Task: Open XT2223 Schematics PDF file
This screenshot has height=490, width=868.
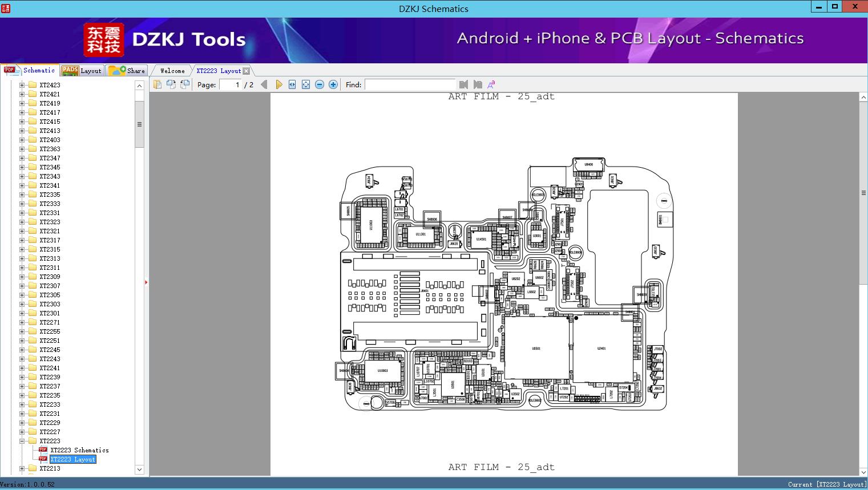Action: pos(79,450)
